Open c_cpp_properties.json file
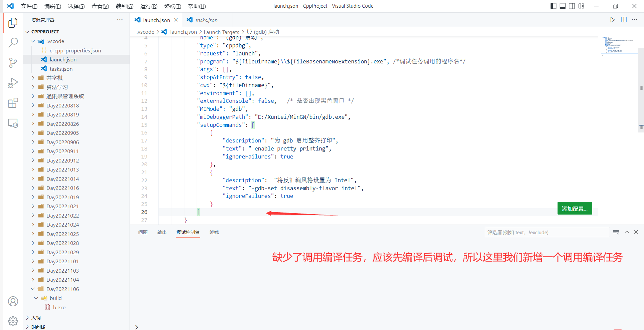 [76, 50]
